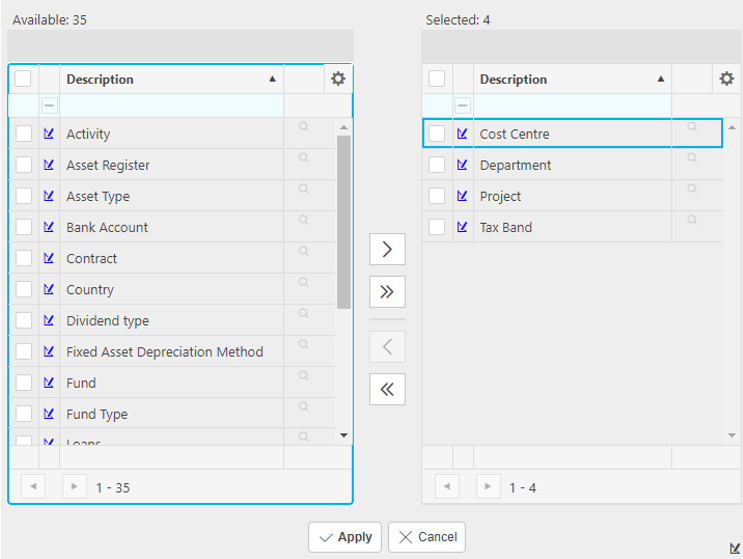Viewport: 743px width, 559px height.
Task: Click the chart icon beside Asset Register
Action: tap(49, 165)
